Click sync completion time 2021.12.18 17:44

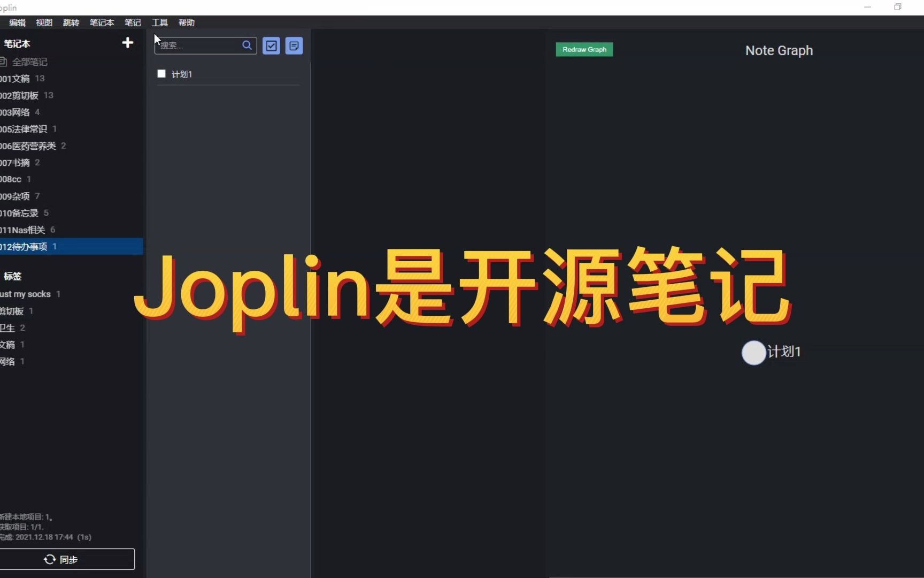(x=44, y=537)
